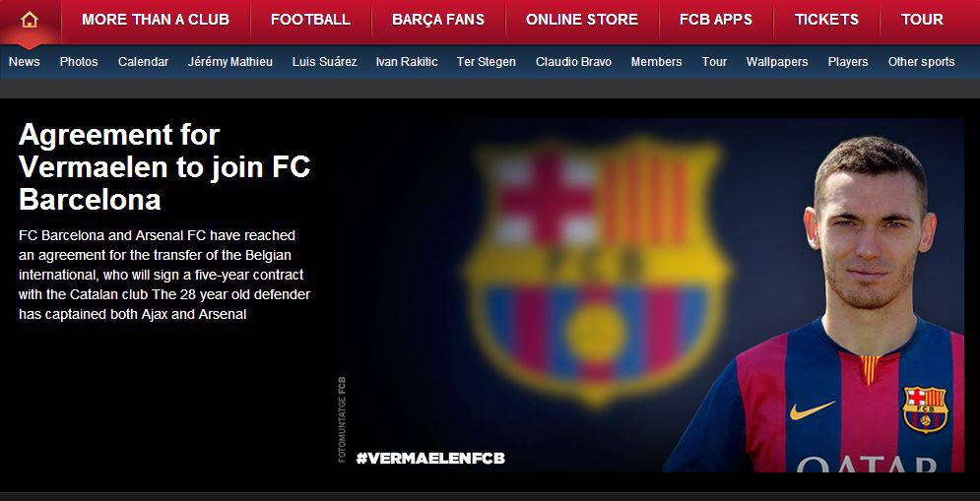Viewport: 980px width, 501px height.
Task: Select the News sub-navigation link
Action: tap(25, 62)
